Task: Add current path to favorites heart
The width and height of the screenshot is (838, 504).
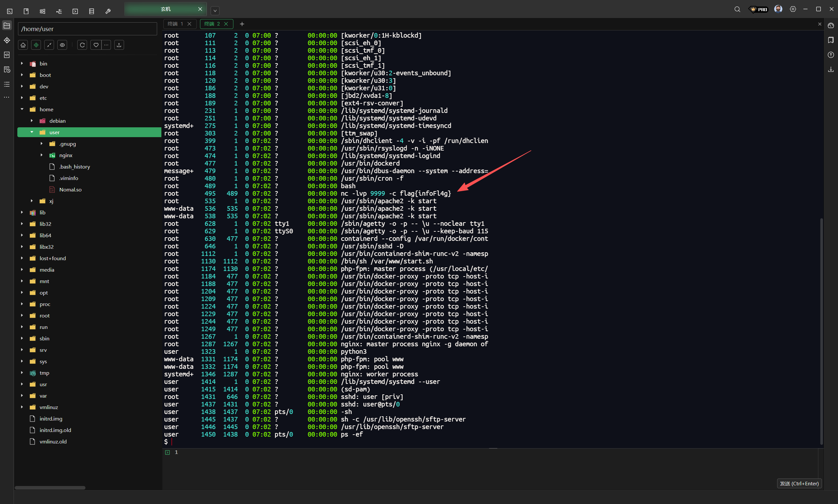Action: click(x=96, y=45)
